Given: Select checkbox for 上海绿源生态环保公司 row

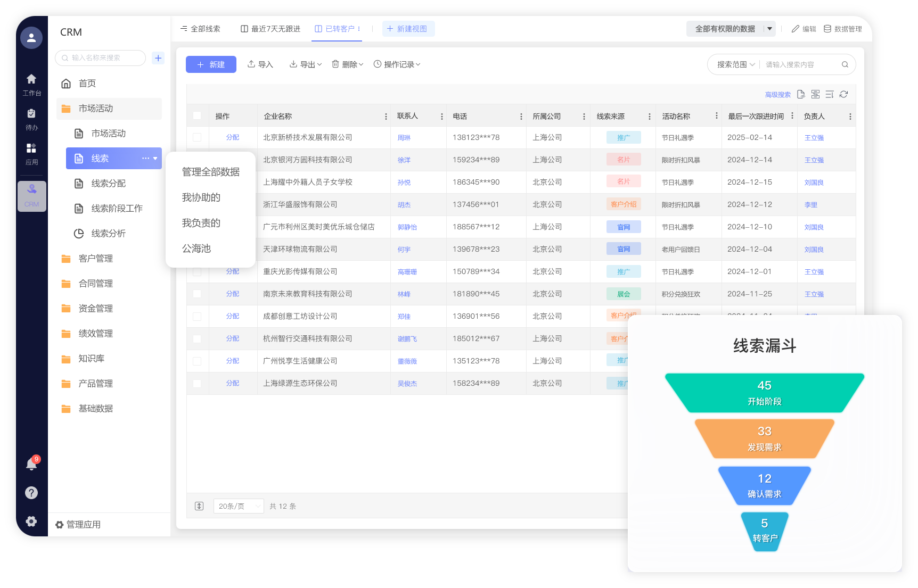Looking at the screenshot, I should click(197, 383).
